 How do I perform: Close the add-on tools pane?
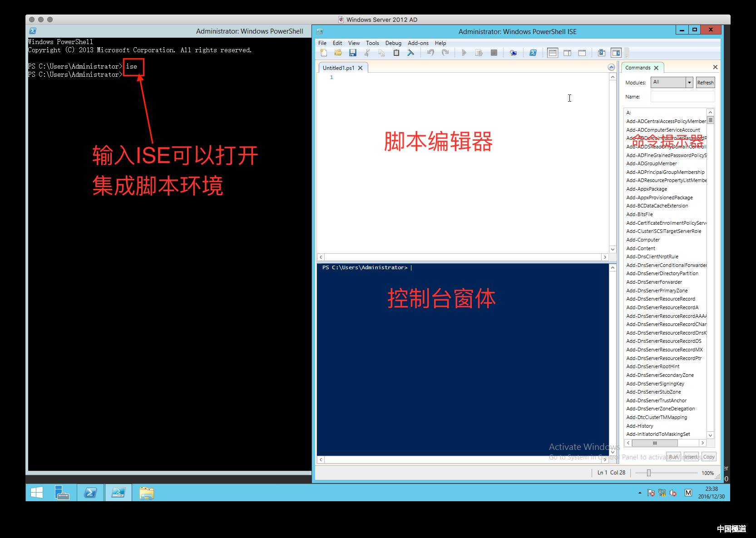[715, 67]
